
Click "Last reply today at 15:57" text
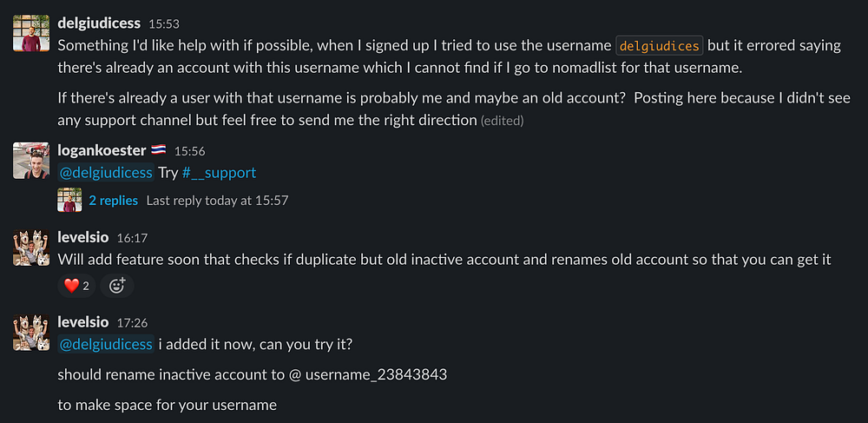coord(217,201)
